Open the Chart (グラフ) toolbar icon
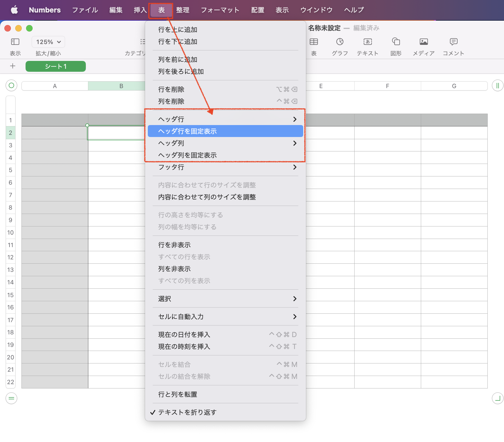 point(340,42)
